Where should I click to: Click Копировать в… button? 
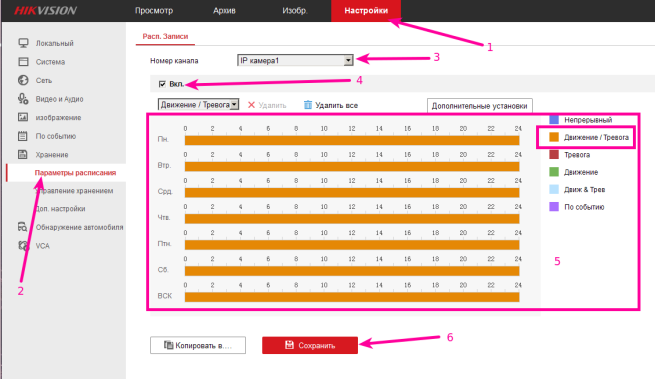click(x=198, y=346)
